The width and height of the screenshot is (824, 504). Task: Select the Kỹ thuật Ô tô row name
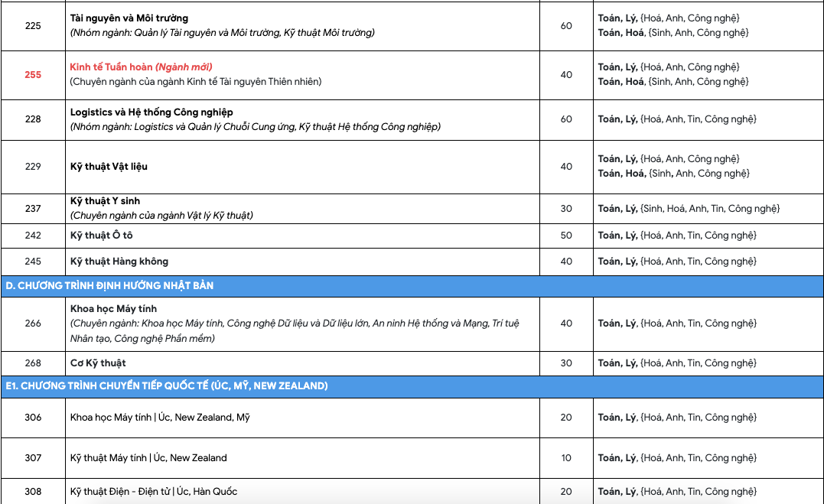coord(101,236)
